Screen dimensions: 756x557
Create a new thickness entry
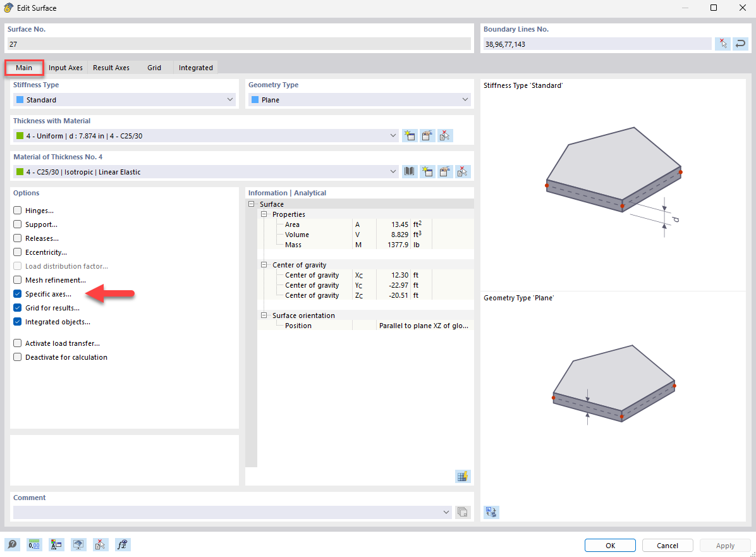coord(410,135)
